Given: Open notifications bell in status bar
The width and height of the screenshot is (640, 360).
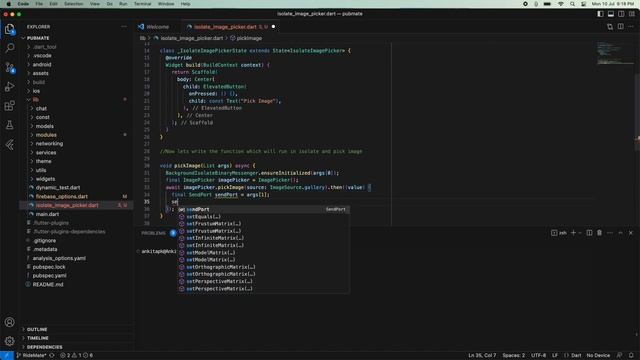Looking at the screenshot, I should (631, 356).
